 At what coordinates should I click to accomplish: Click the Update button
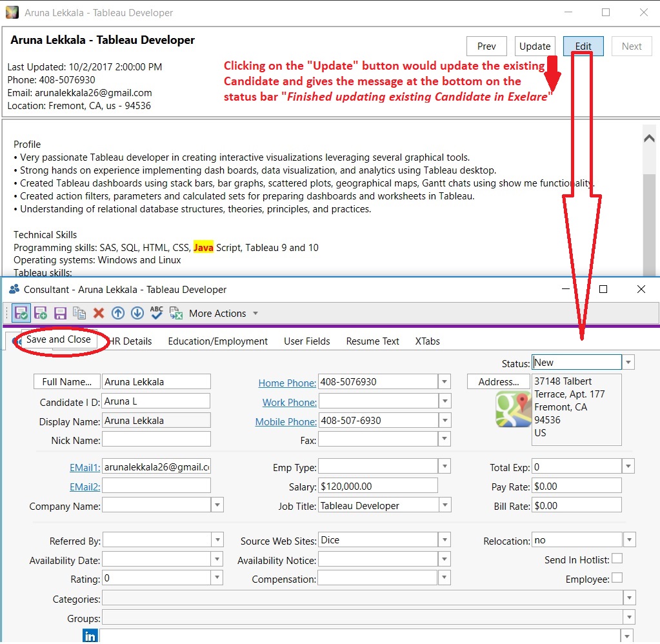(535, 46)
